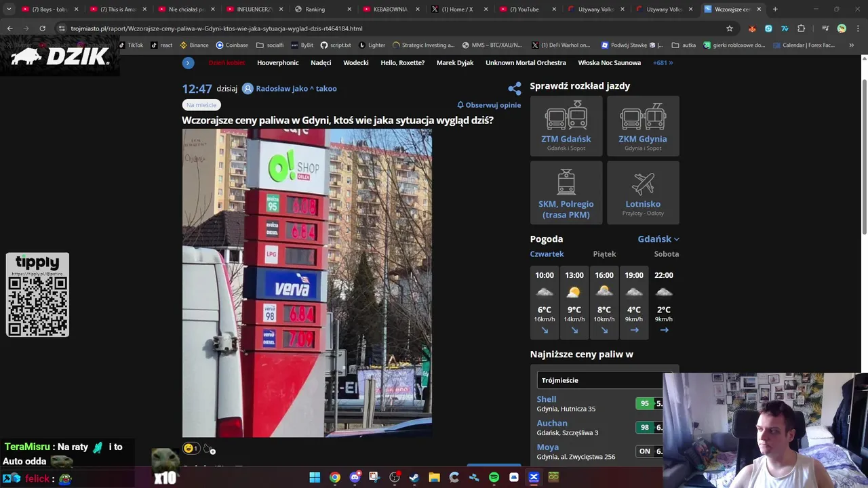Expand the +681 more topics link
The width and height of the screenshot is (868, 488).
click(663, 63)
